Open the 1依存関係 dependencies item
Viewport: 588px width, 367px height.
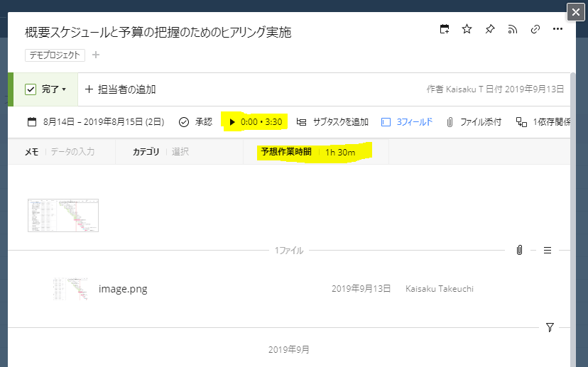coord(543,122)
